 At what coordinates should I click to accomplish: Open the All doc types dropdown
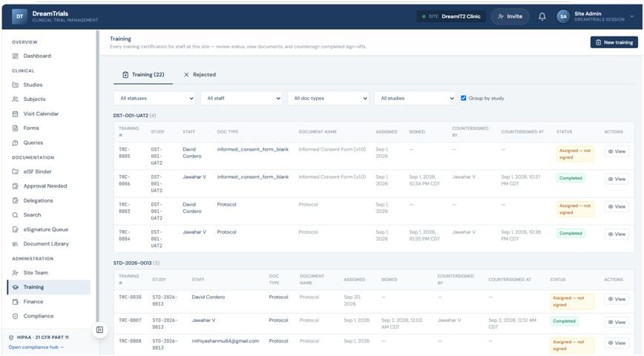pos(329,99)
